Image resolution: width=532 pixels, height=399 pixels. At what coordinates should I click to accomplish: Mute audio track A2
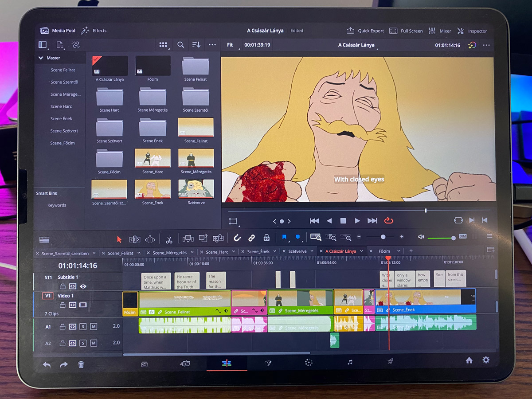[94, 343]
